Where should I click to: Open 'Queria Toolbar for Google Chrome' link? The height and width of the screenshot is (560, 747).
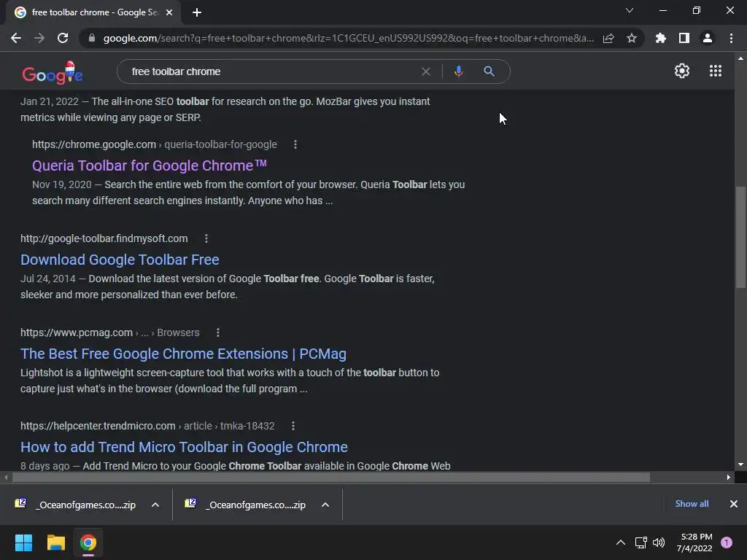tap(149, 166)
